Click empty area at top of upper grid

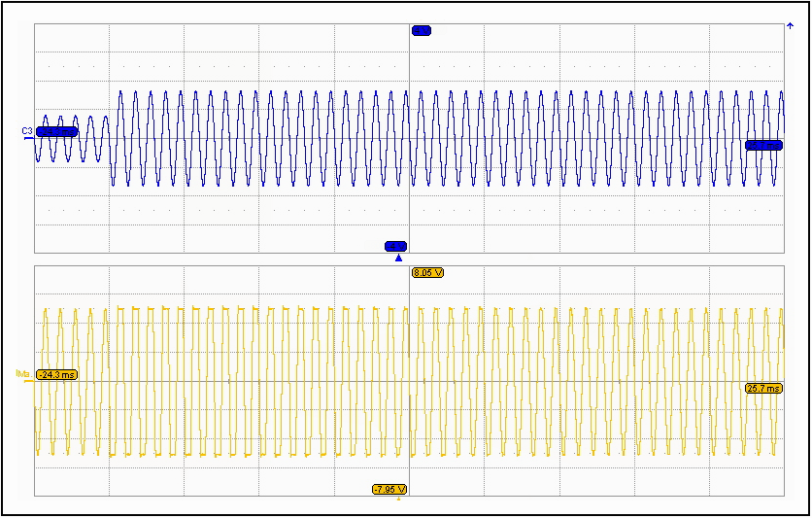[243, 44]
